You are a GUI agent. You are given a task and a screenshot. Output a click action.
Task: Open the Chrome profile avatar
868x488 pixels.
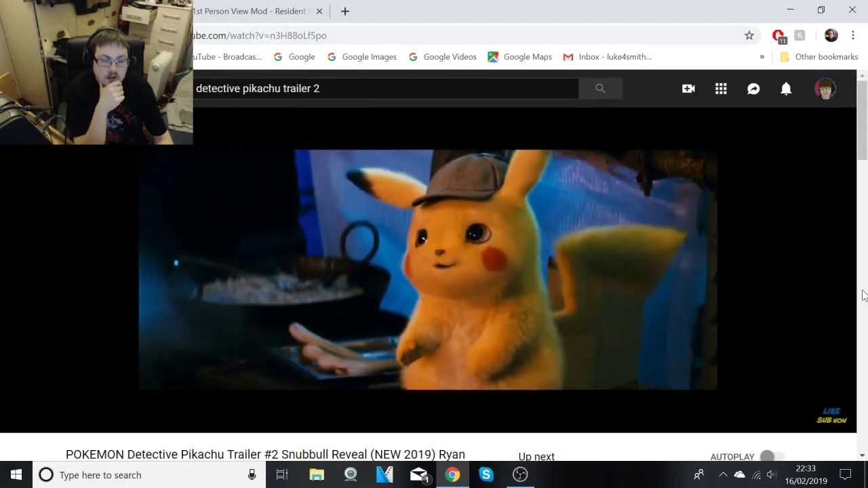tap(831, 35)
